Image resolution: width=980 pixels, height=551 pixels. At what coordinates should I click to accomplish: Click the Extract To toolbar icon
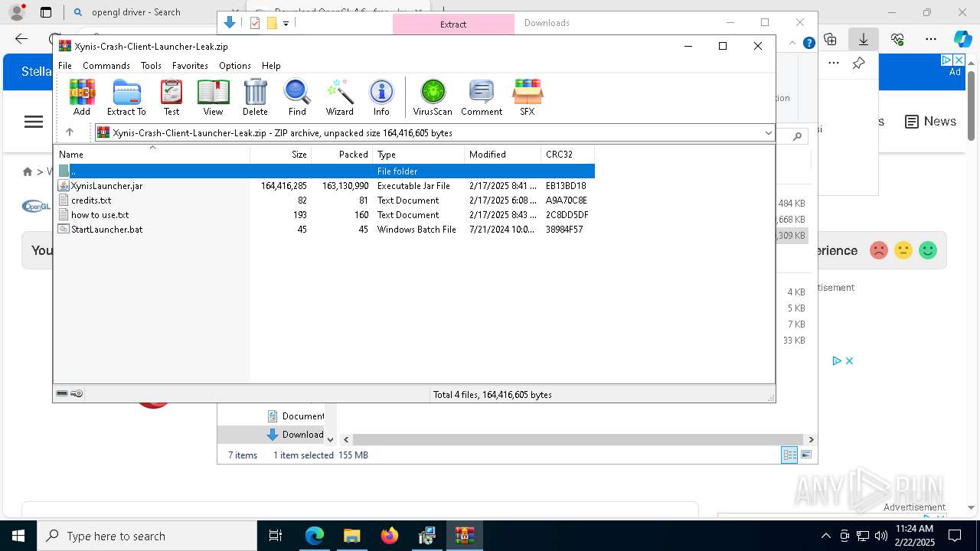[126, 97]
